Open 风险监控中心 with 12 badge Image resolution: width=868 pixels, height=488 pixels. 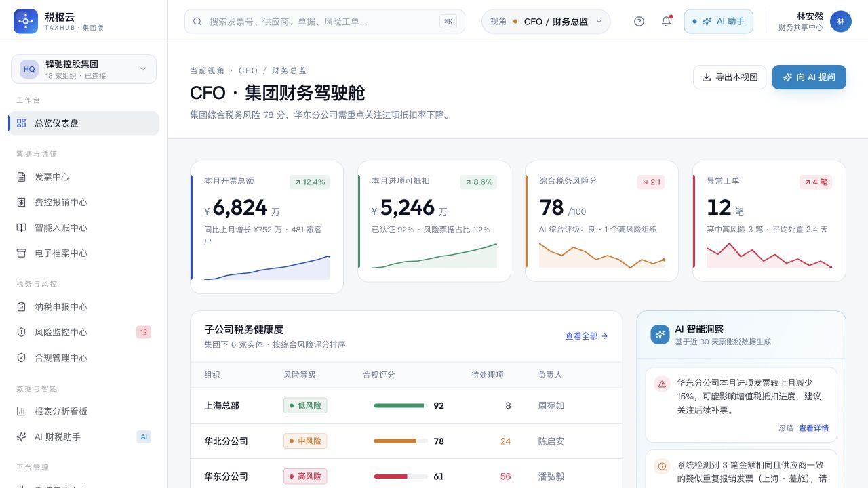click(x=83, y=332)
